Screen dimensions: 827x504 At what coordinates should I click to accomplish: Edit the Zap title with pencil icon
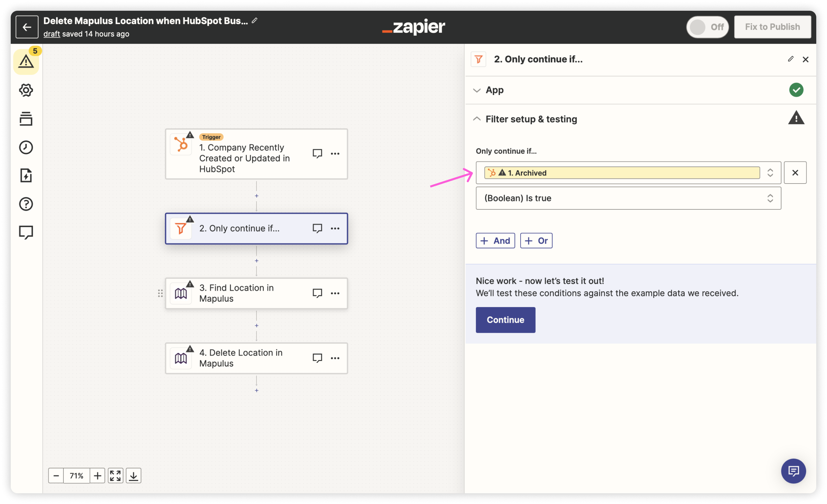pyautogui.click(x=255, y=20)
